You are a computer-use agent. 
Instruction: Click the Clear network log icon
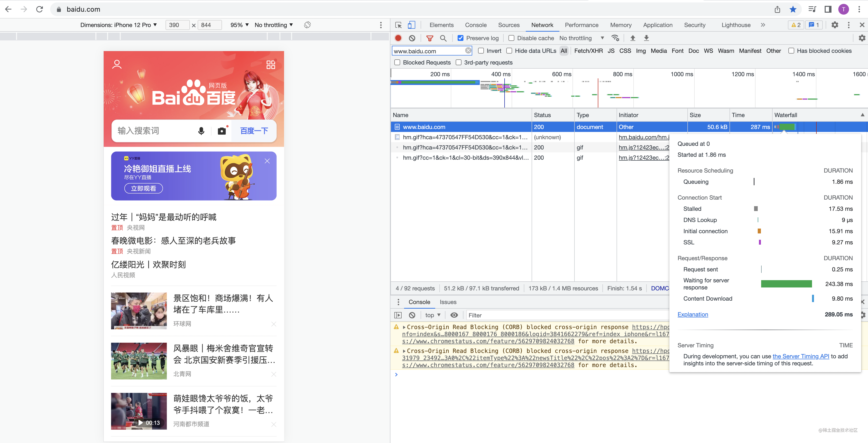pyautogui.click(x=412, y=38)
